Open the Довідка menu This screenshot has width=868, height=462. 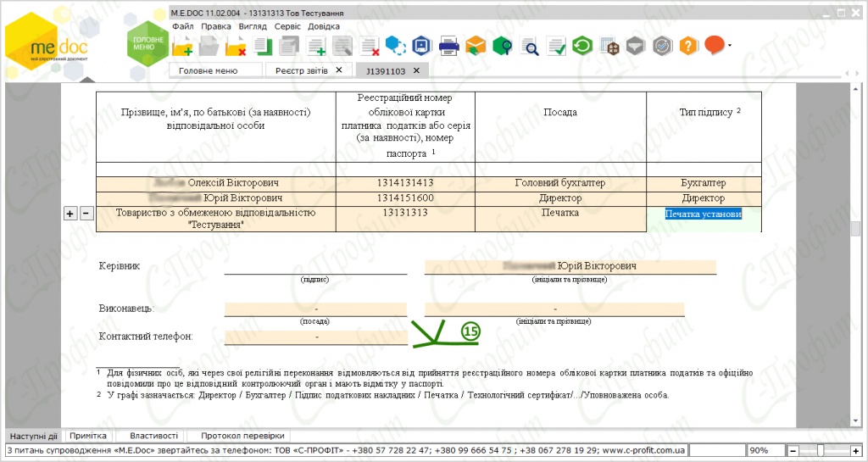click(x=324, y=26)
